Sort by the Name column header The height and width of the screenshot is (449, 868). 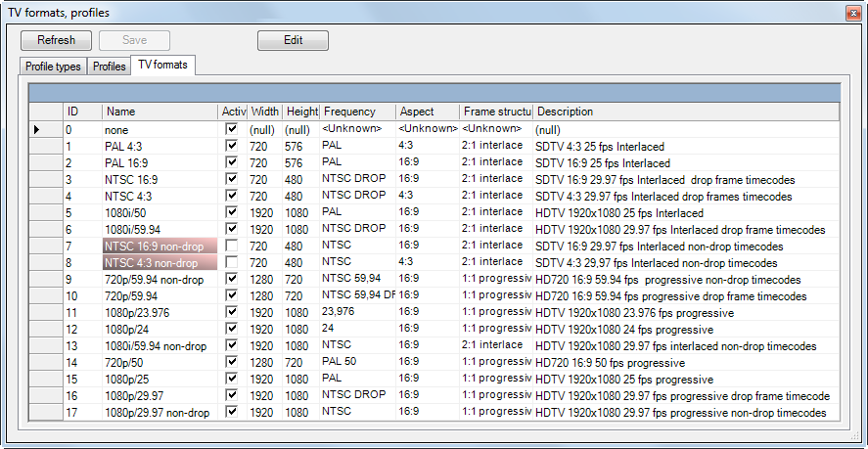point(160,112)
